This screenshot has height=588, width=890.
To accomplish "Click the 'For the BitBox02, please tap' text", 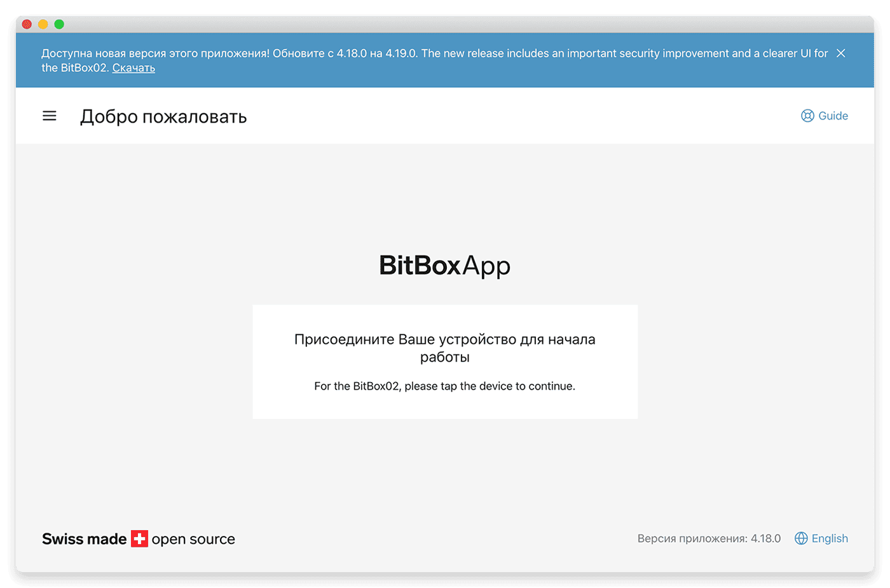I will click(445, 386).
